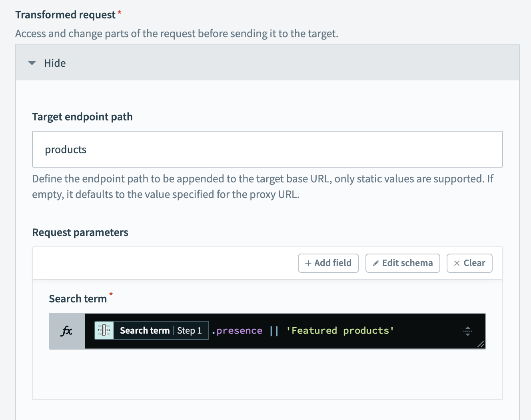Open the Edit schema dialog

pyautogui.click(x=403, y=263)
